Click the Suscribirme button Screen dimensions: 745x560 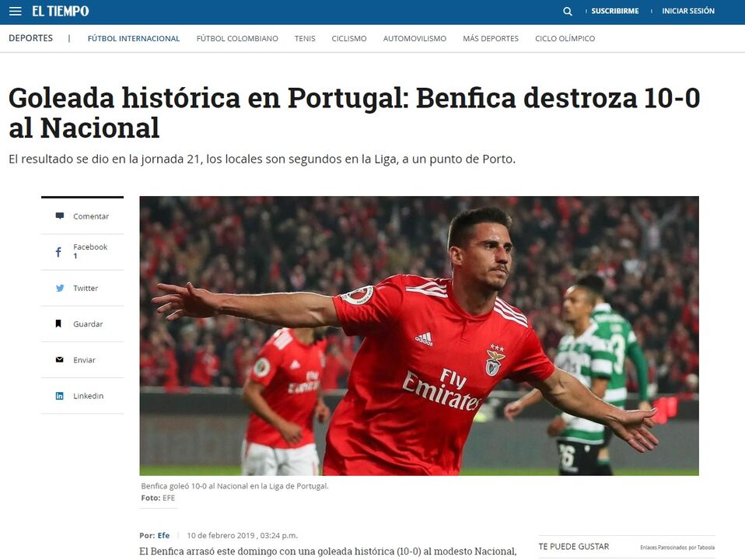pos(615,11)
